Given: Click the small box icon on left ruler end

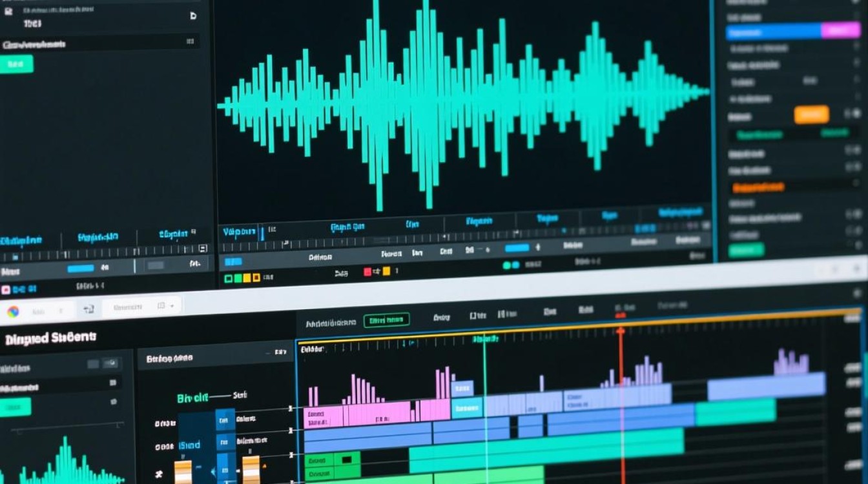Looking at the screenshot, I should [203, 248].
